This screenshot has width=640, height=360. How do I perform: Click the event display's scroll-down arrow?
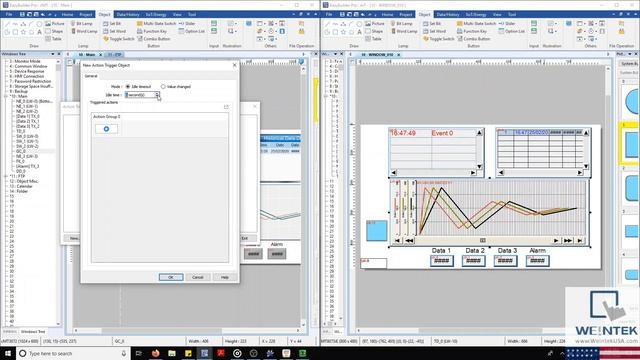480,167
